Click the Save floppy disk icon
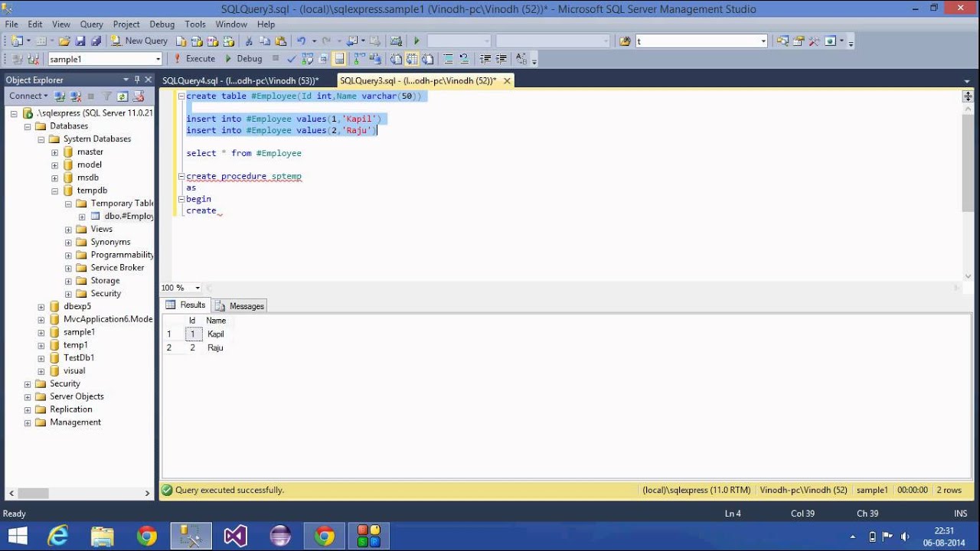 pyautogui.click(x=80, y=41)
